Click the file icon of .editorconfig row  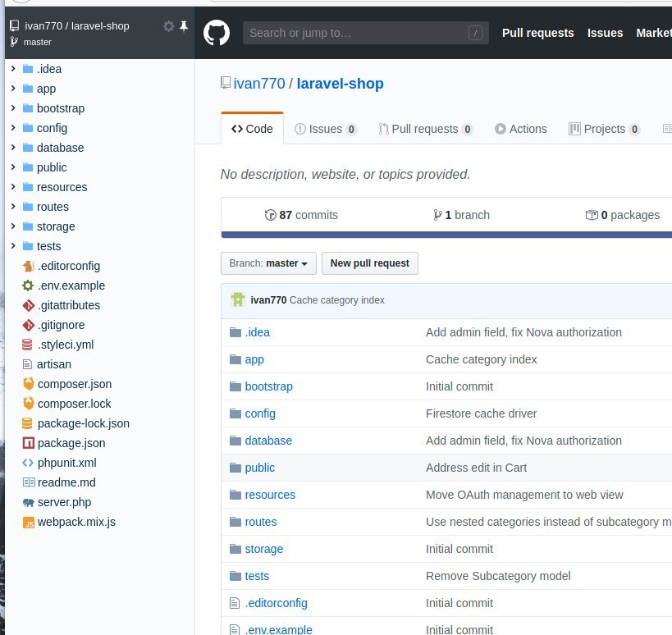(x=235, y=603)
